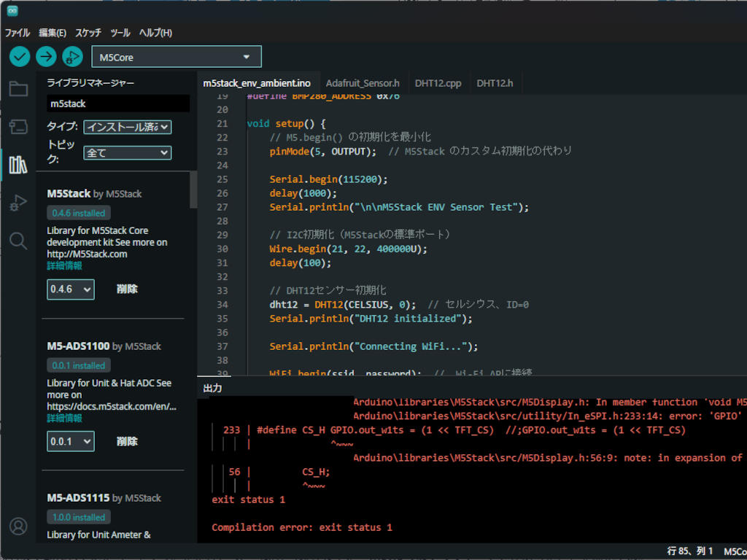Switch to the DHT12.cpp tab
The width and height of the screenshot is (747, 560).
tap(438, 83)
